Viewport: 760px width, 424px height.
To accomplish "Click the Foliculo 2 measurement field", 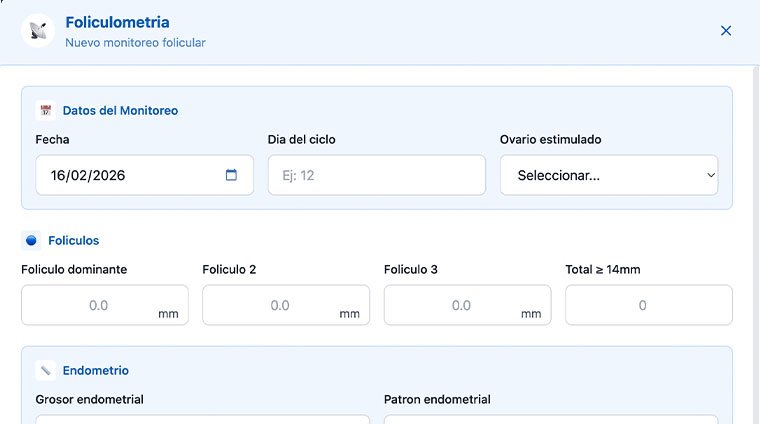I will [x=286, y=305].
